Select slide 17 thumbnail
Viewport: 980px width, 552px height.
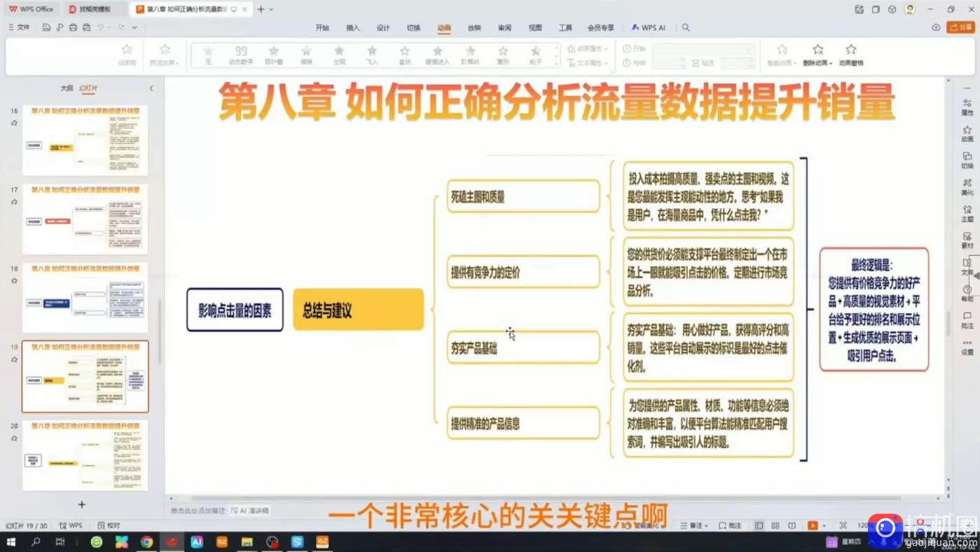point(85,219)
